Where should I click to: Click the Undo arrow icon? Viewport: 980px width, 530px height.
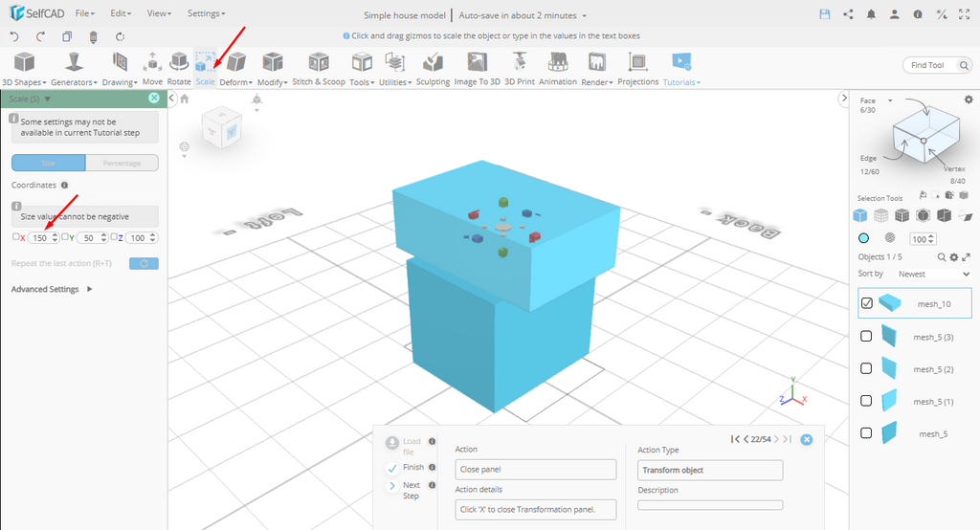click(14, 37)
